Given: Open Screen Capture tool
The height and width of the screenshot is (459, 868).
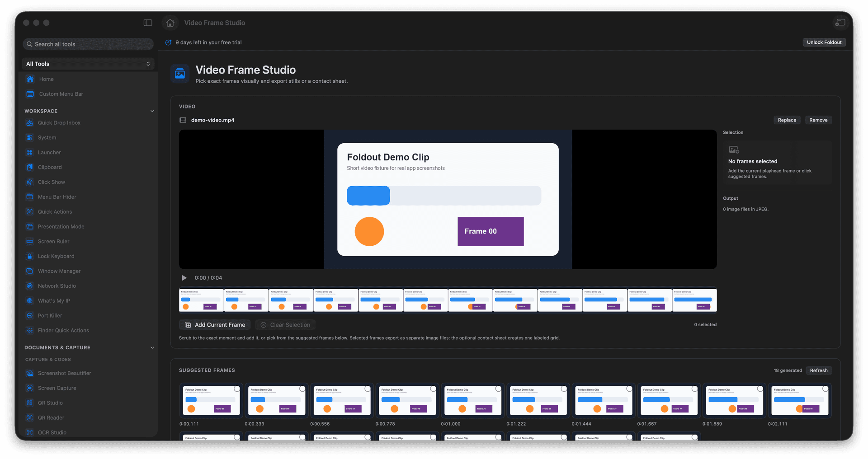Looking at the screenshot, I should (x=88, y=388).
